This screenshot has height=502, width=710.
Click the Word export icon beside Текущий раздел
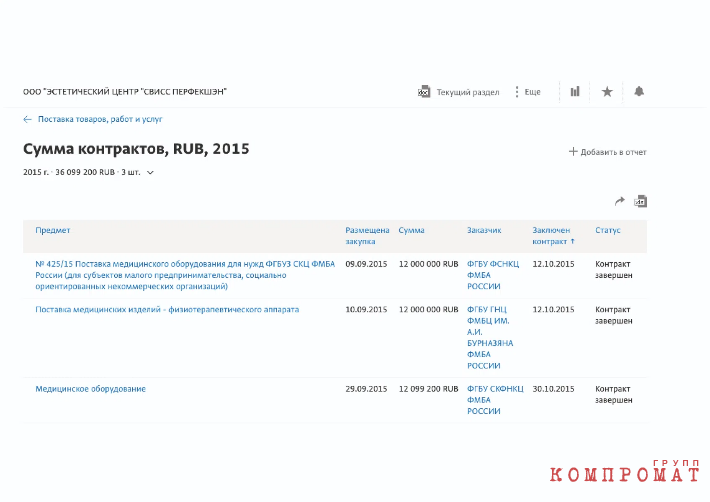pos(424,92)
